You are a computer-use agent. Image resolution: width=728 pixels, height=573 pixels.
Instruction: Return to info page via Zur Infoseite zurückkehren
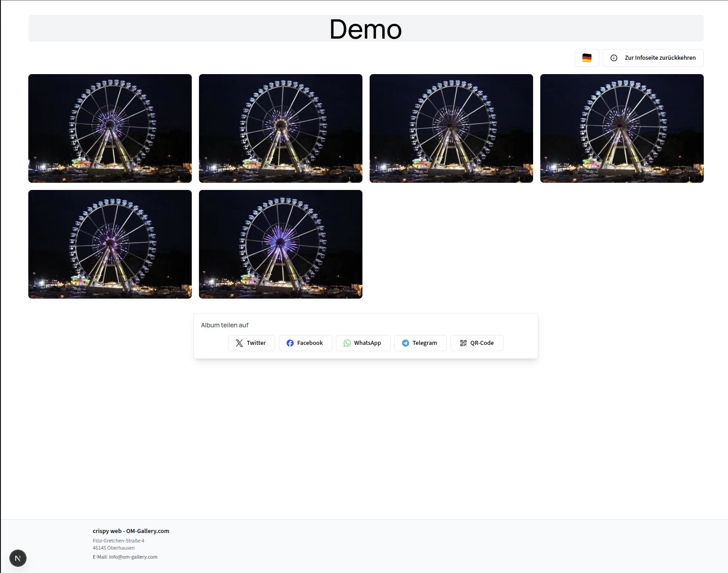pos(653,58)
